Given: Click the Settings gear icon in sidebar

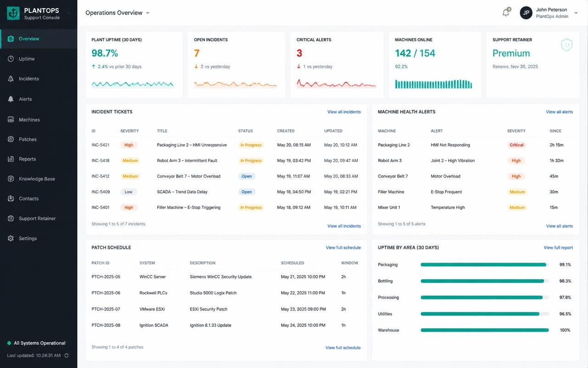Looking at the screenshot, I should coord(11,238).
